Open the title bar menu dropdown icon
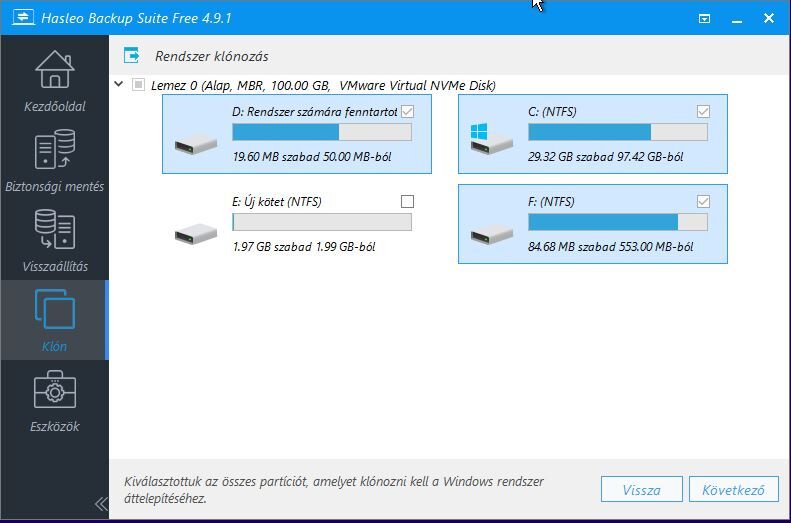Screen dimensions: 791x523 tap(704, 19)
